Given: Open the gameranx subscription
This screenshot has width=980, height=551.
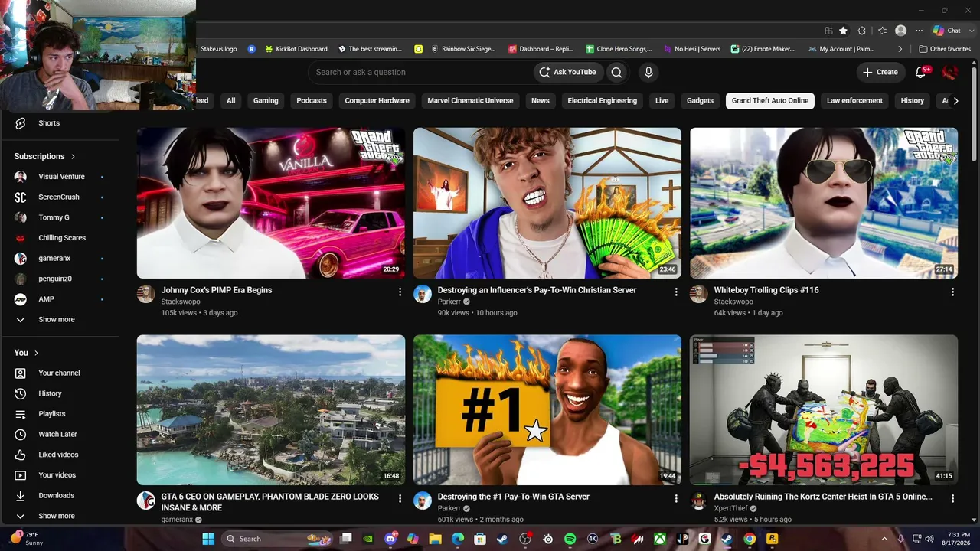Looking at the screenshot, I should (54, 259).
